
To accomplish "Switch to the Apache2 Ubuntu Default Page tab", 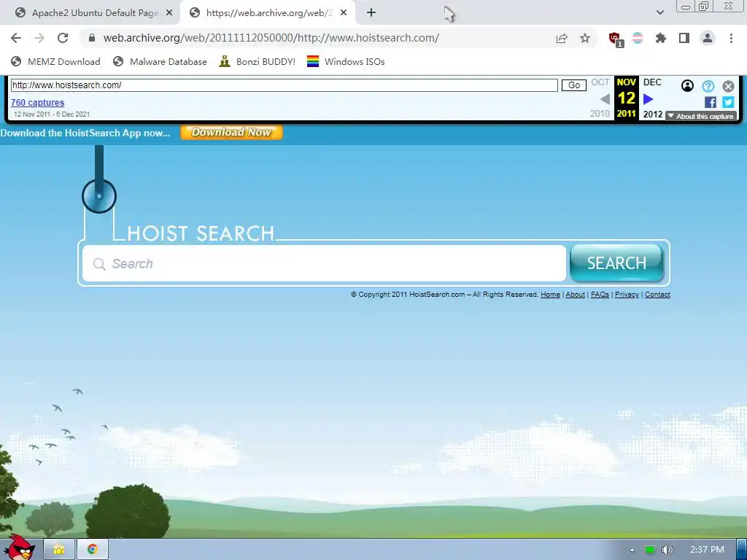I will tap(90, 13).
